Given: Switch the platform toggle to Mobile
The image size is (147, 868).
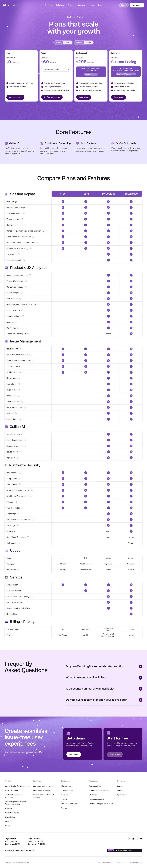Looking at the screenshot, I should click(58, 42).
